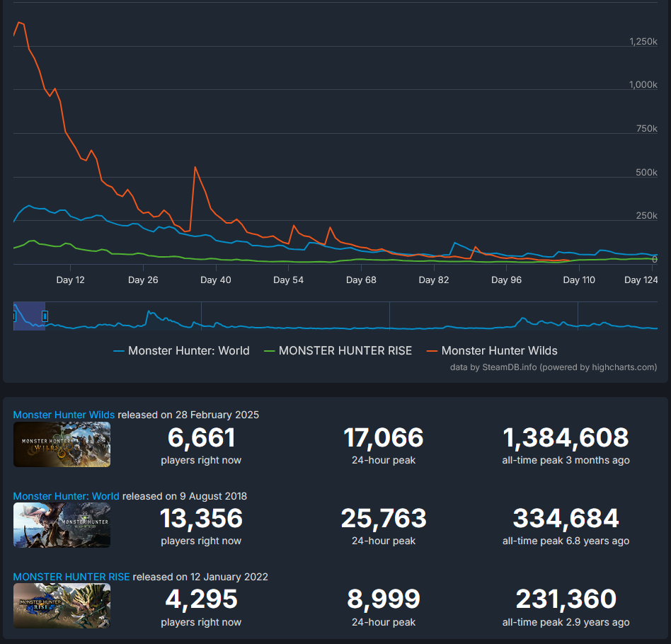The height and width of the screenshot is (644, 671).
Task: Toggle Monster Hunter Wilds series in legend
Action: pyautogui.click(x=492, y=351)
